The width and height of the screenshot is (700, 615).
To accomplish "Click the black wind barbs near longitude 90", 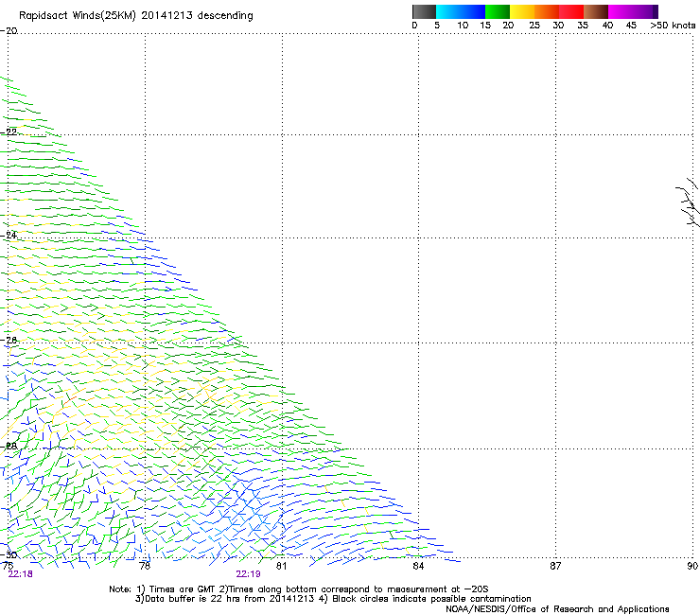I will pyautogui.click(x=688, y=202).
